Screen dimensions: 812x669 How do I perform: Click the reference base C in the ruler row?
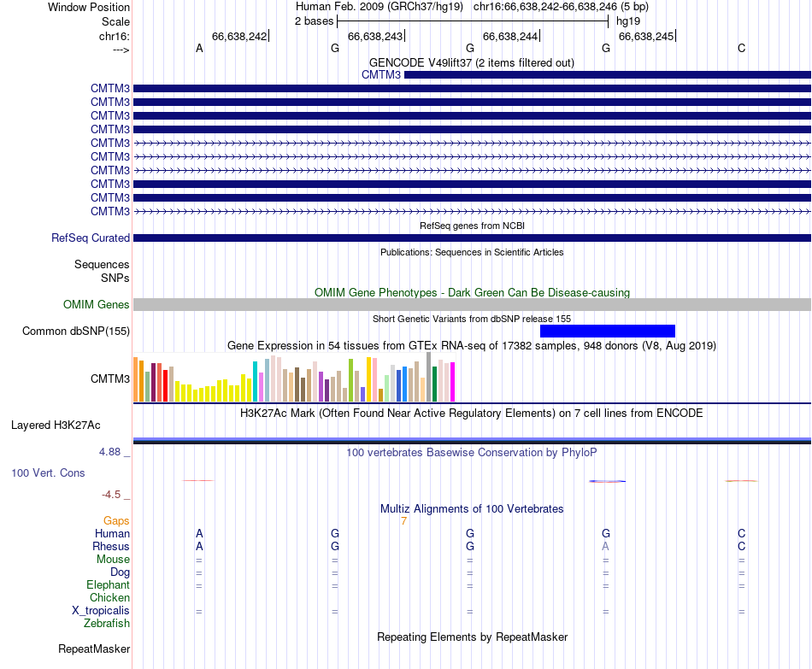742,48
